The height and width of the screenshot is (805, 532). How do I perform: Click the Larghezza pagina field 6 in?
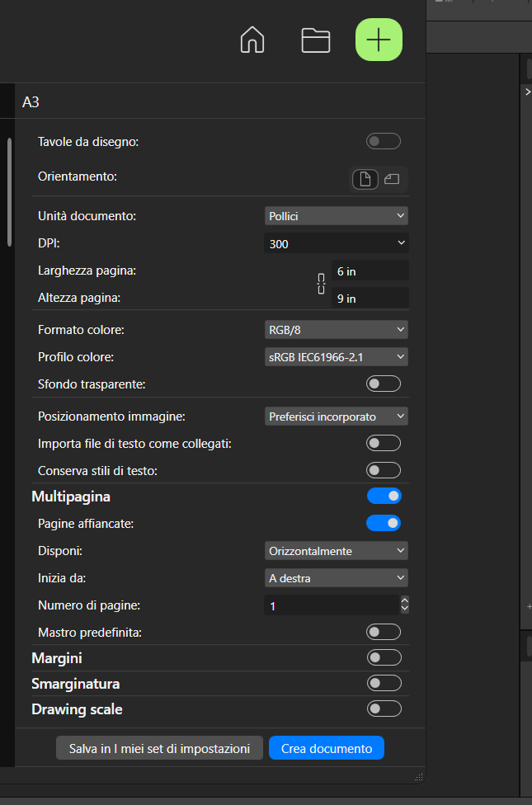pyautogui.click(x=370, y=271)
